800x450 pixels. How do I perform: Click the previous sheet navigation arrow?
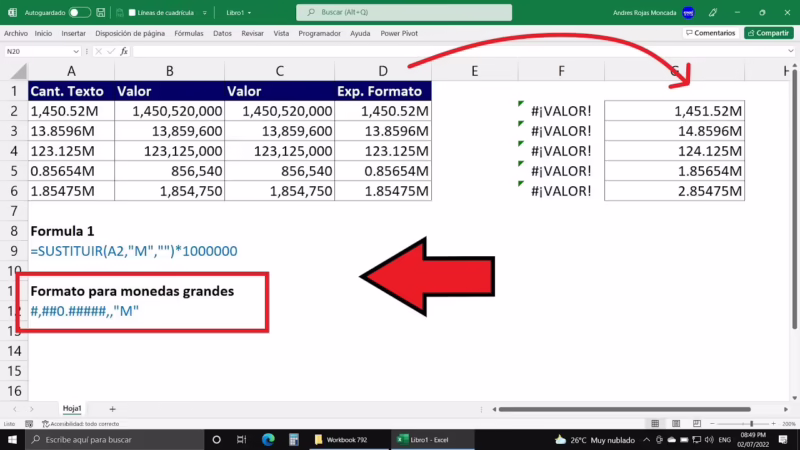15,409
